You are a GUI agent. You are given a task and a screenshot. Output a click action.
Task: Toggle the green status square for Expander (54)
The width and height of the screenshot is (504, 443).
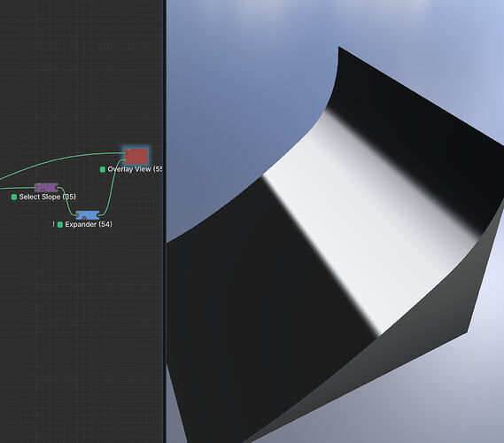coord(60,224)
